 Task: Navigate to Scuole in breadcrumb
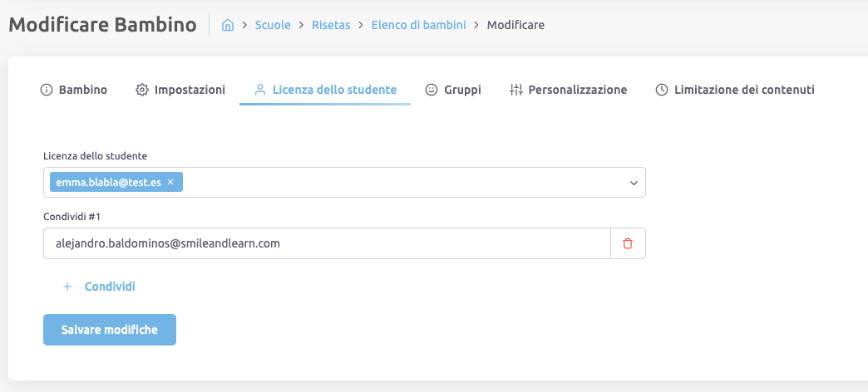pyautogui.click(x=273, y=25)
